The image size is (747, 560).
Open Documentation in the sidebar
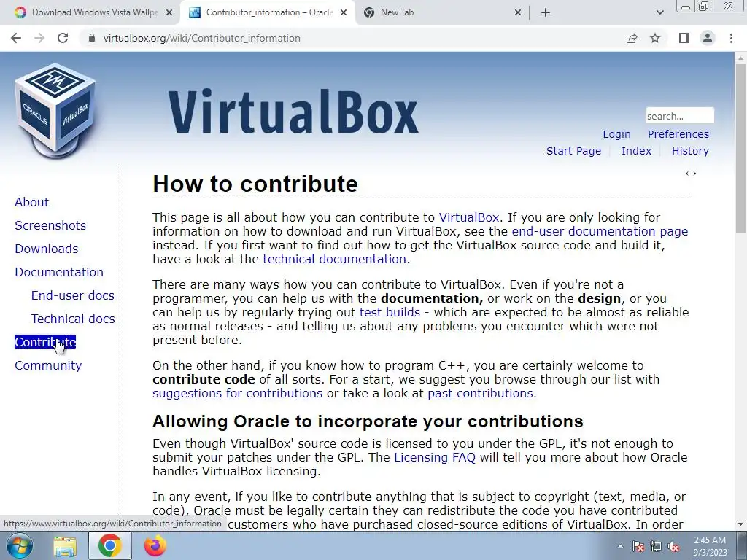click(x=59, y=273)
